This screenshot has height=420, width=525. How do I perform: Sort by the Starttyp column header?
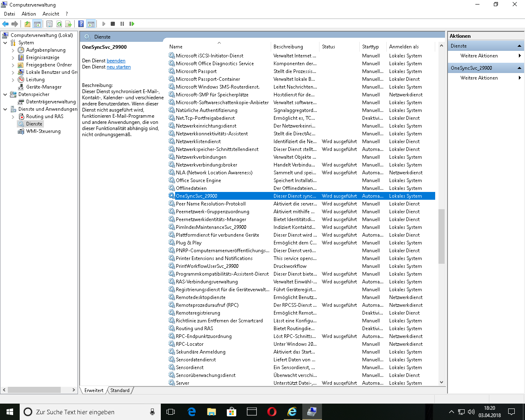point(373,47)
